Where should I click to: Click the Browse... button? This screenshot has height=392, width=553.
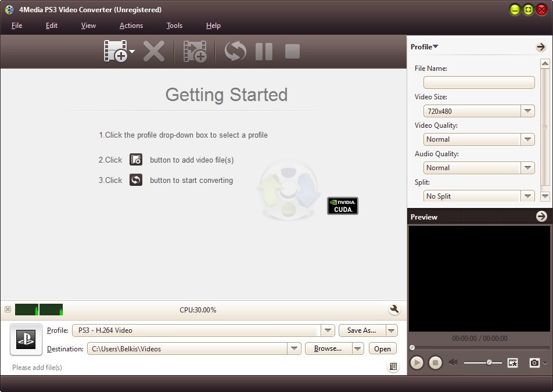point(328,348)
